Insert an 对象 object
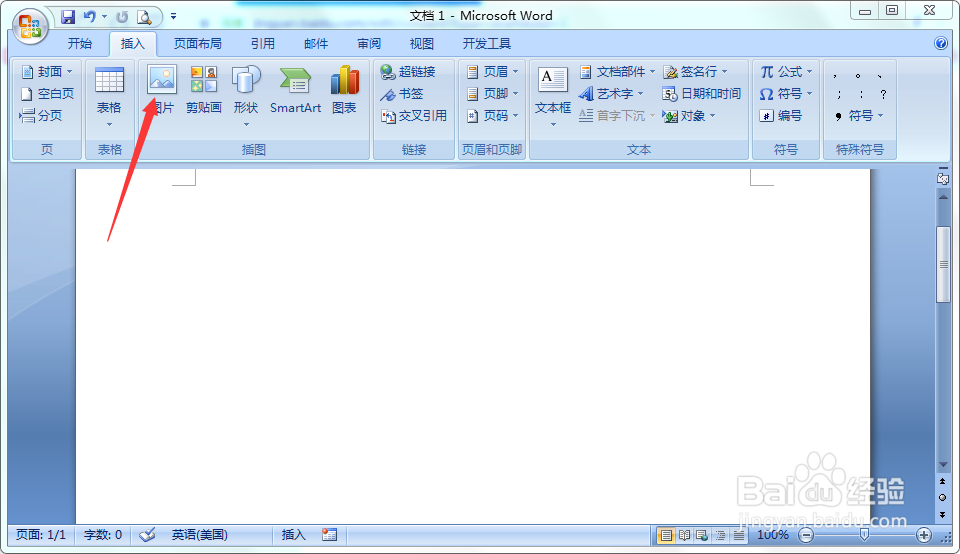This screenshot has width=960, height=554. [x=689, y=116]
